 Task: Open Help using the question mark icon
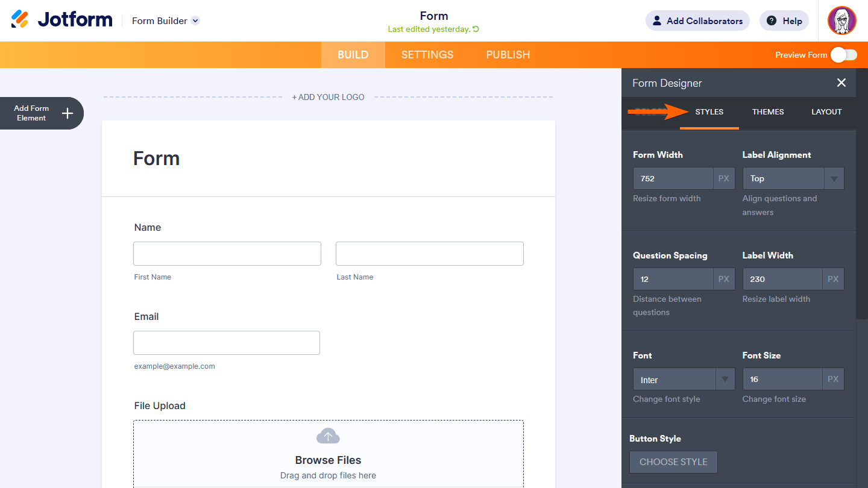[770, 20]
